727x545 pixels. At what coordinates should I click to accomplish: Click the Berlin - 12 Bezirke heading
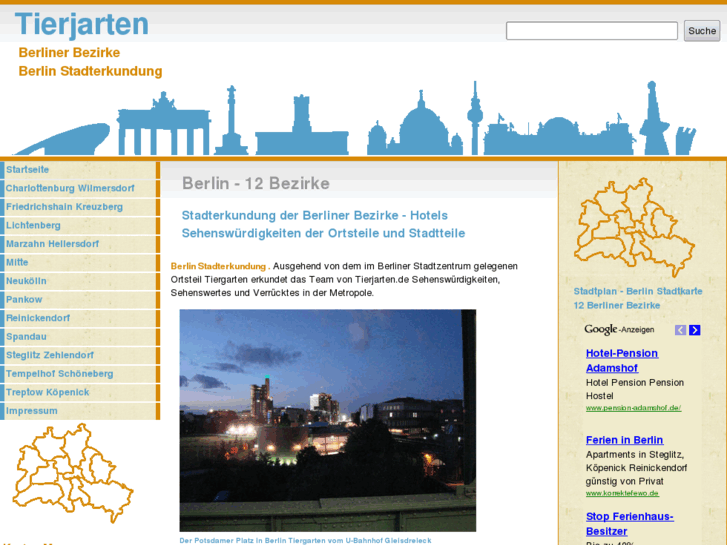256,183
